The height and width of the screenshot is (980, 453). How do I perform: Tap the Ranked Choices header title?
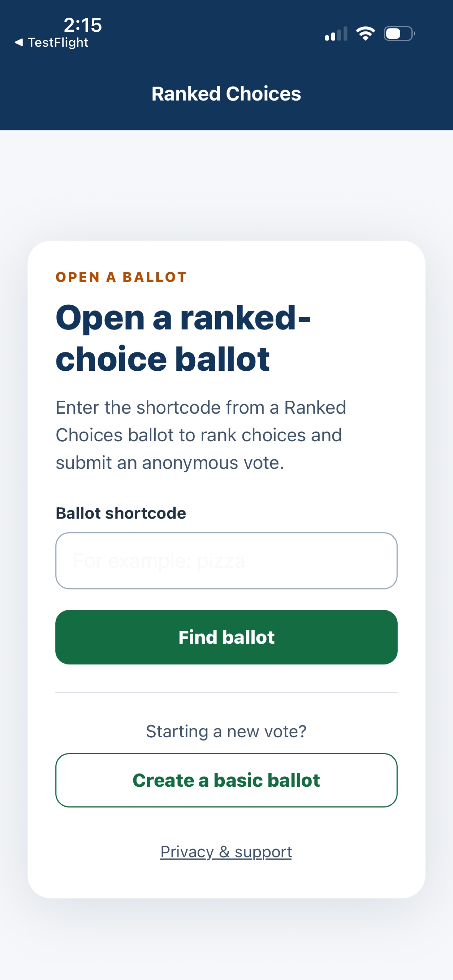click(x=226, y=93)
